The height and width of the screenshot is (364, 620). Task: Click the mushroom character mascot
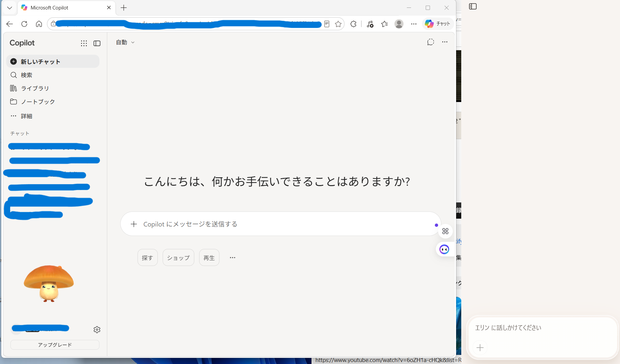[49, 284]
